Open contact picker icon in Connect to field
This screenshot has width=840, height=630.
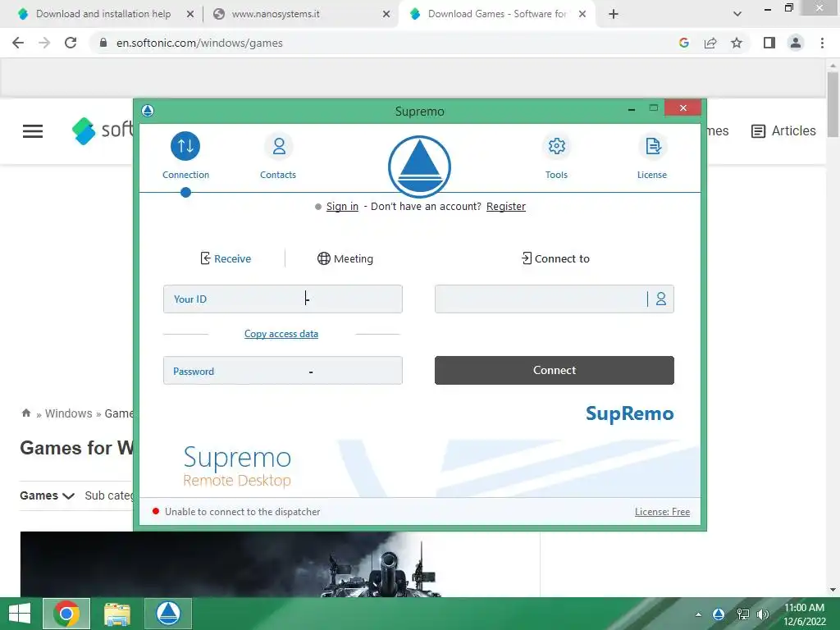[x=661, y=299]
